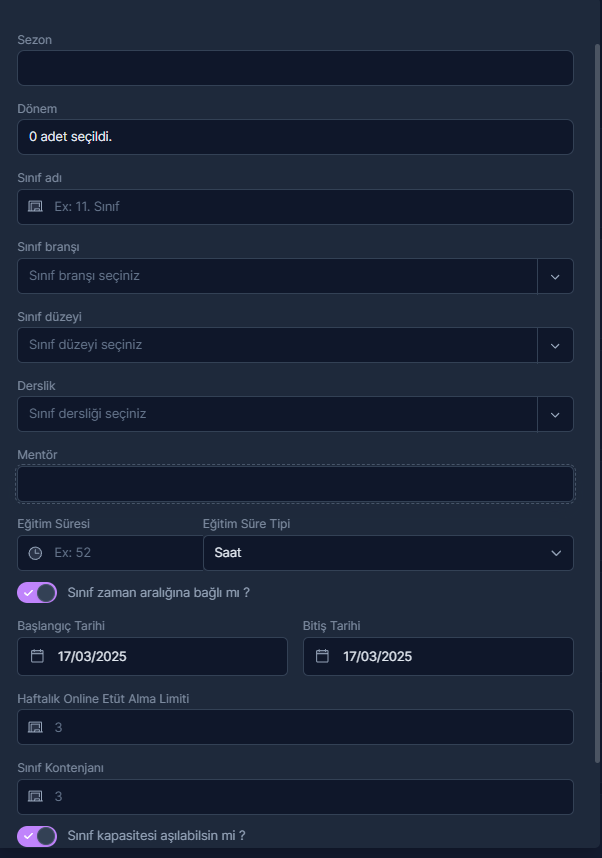Click the icon in Sınıf Kontenjanı field
Image resolution: width=602 pixels, height=858 pixels.
click(x=35, y=796)
